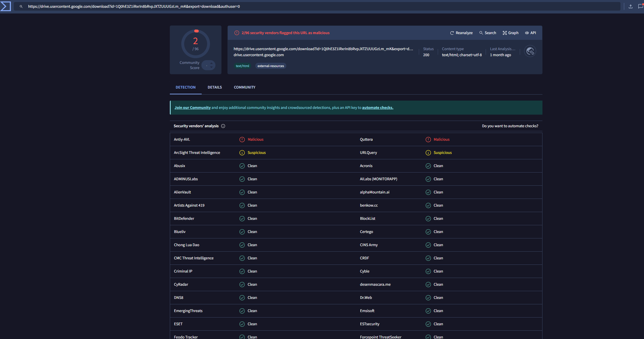Image resolution: width=644 pixels, height=339 pixels.
Task: Click the Chong Lua Dao vendor name
Action: pyautogui.click(x=186, y=245)
